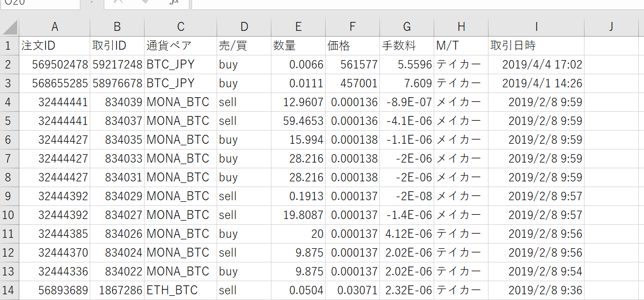Click the date cell 2019/4/1 14:26
The height and width of the screenshot is (300, 644).
coord(536,84)
